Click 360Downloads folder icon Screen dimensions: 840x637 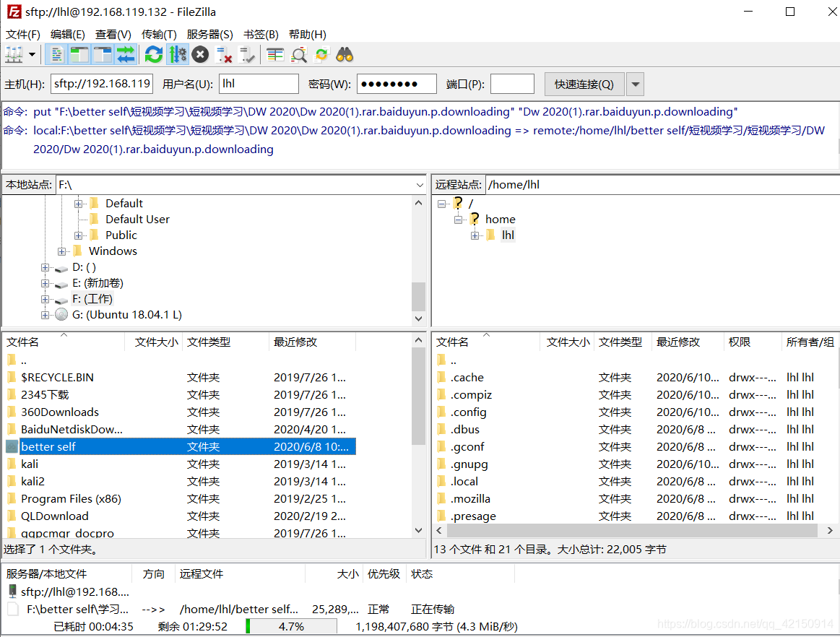click(12, 412)
